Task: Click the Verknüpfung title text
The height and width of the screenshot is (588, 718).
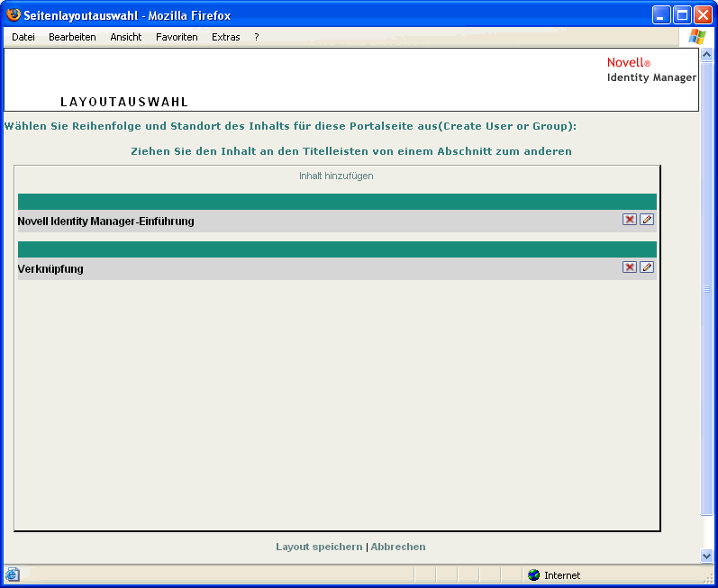Action: tap(50, 269)
